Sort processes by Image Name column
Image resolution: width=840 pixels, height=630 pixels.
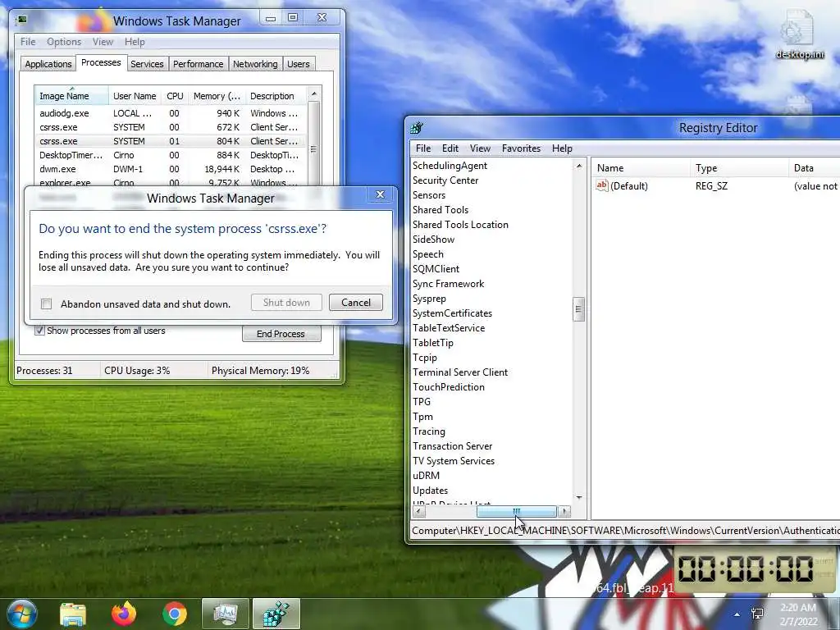(x=72, y=96)
